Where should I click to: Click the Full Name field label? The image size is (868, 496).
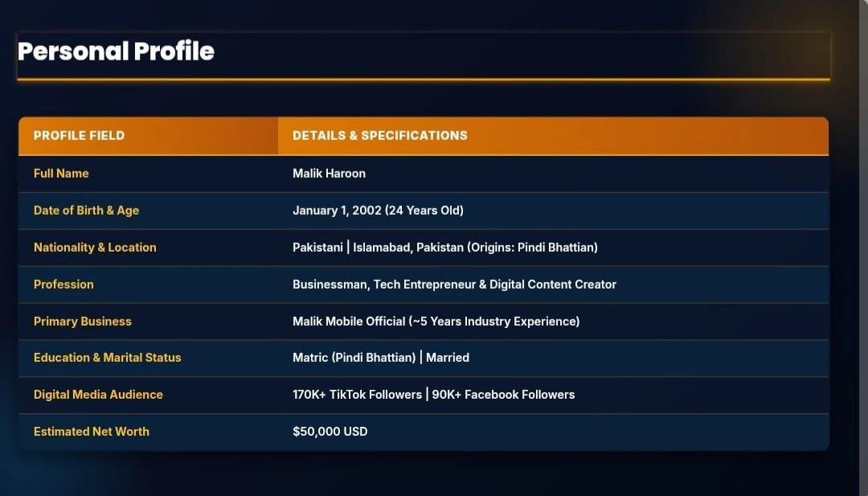[x=61, y=174]
